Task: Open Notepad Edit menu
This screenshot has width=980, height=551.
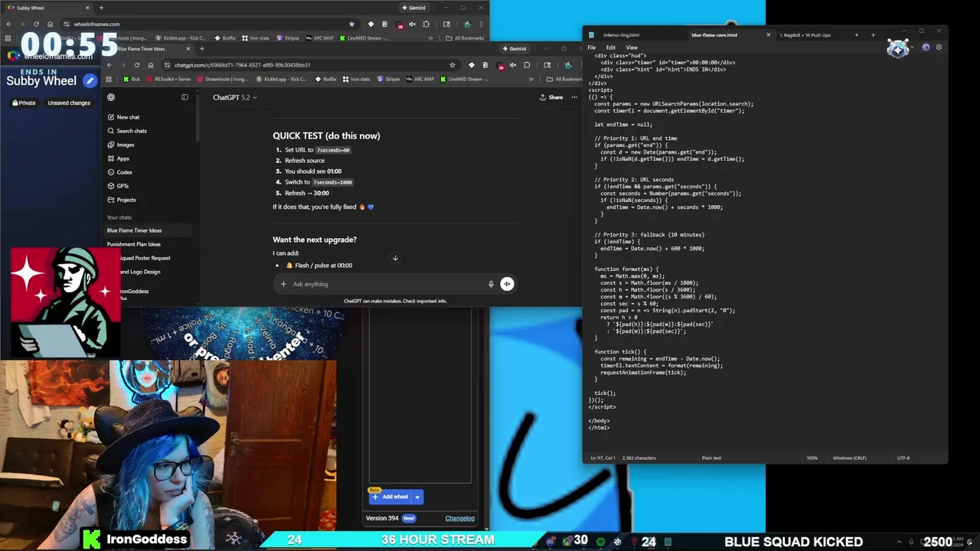Action: point(611,47)
